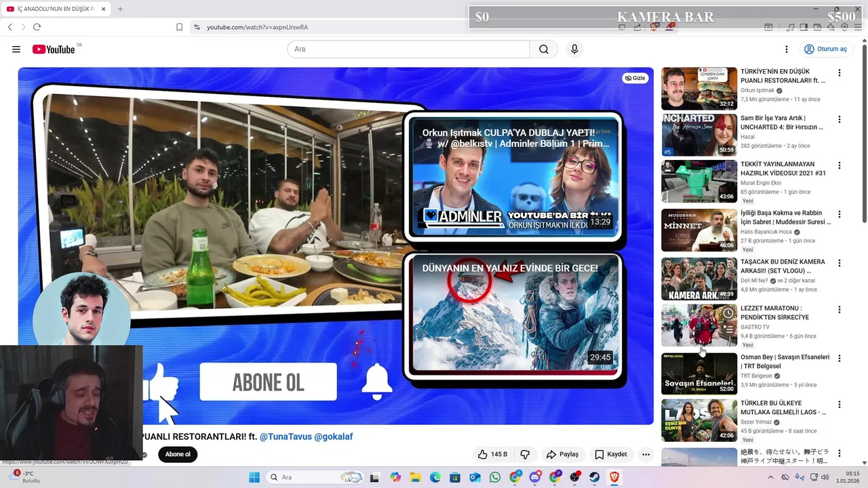The image size is (868, 488).
Task: Open Task View on taskbar
Action: click(374, 477)
